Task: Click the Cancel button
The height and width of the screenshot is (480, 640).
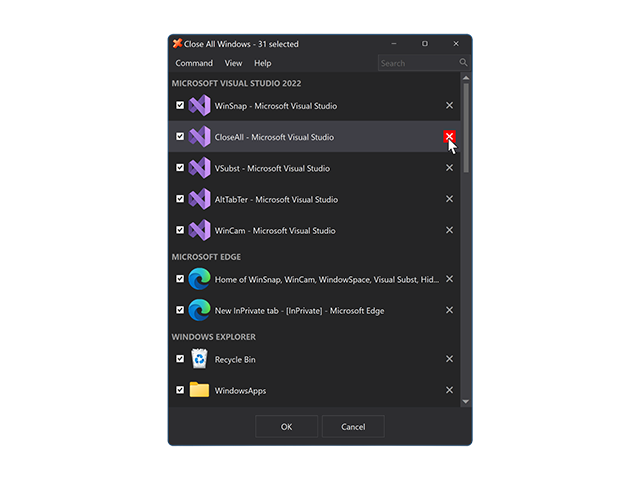Action: pyautogui.click(x=353, y=427)
